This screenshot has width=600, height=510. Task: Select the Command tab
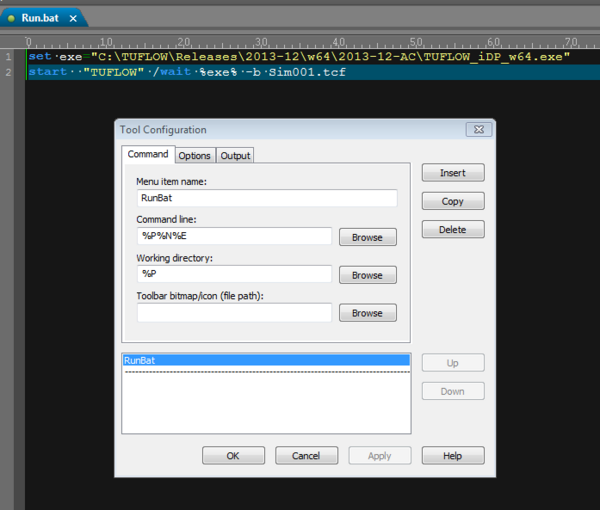pos(148,155)
